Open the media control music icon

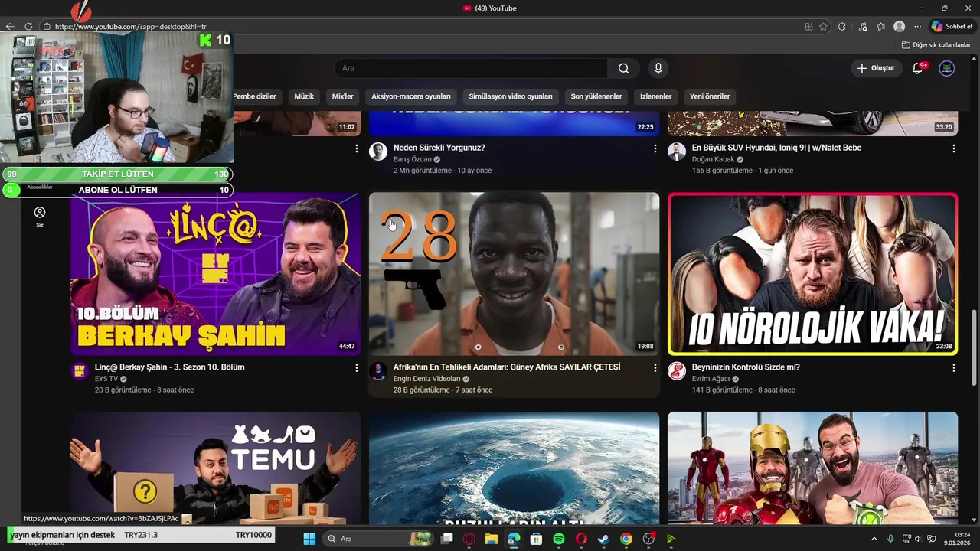(x=863, y=26)
